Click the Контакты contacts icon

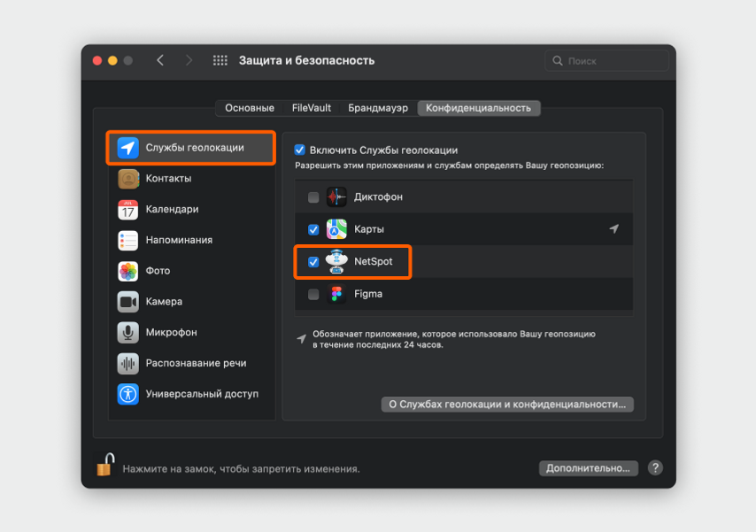tap(127, 179)
